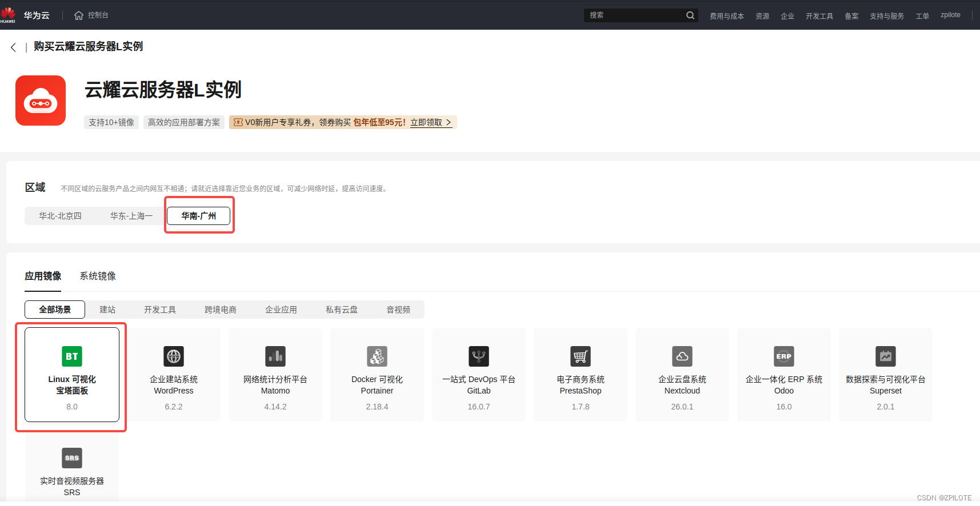The image size is (980, 506).
Task: Click the 实时音视频服务器 SRS label
Action: 72,487
